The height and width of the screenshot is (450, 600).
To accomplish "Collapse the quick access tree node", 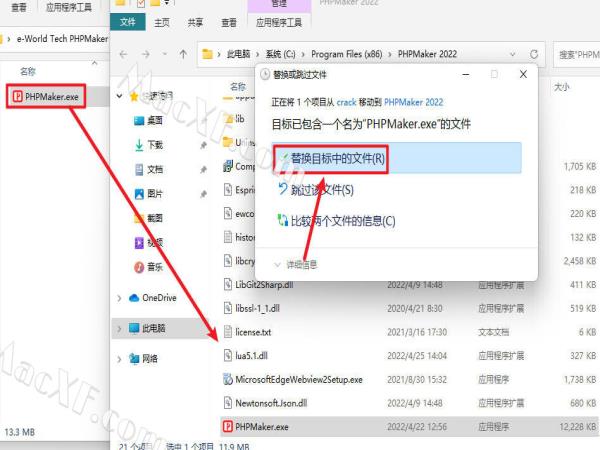I will (x=119, y=96).
